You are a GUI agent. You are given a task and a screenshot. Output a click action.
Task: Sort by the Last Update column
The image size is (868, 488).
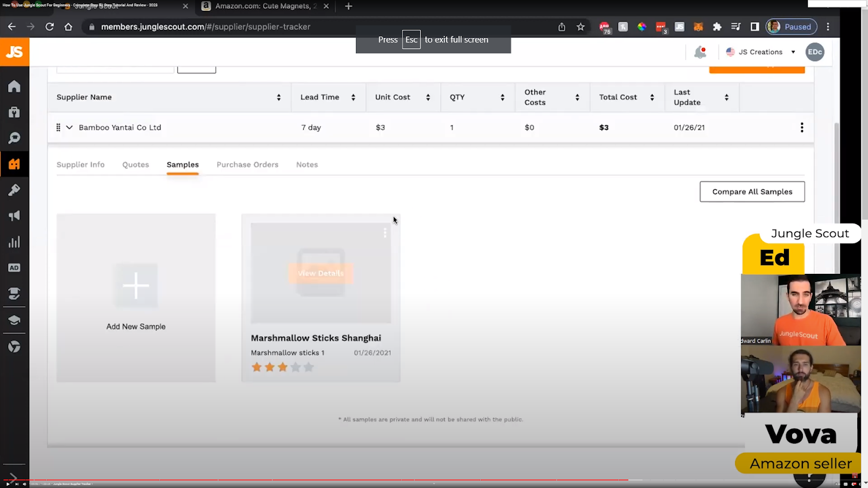point(726,98)
